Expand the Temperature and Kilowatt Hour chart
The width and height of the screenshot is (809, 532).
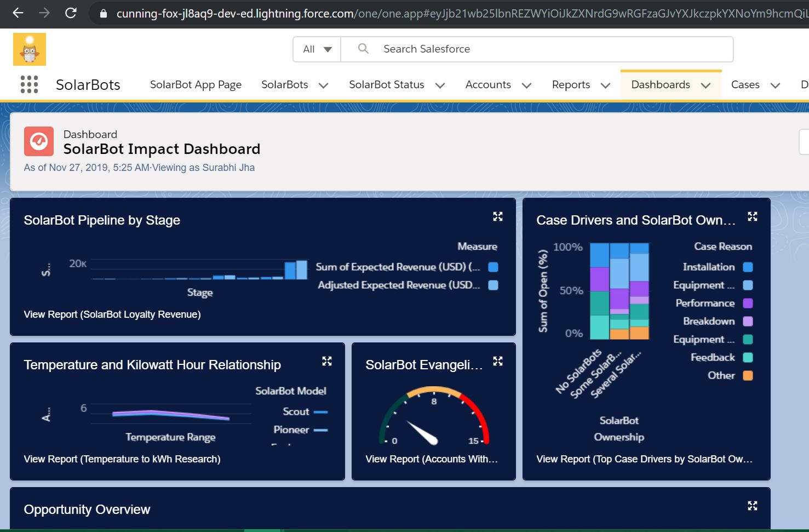(x=327, y=361)
